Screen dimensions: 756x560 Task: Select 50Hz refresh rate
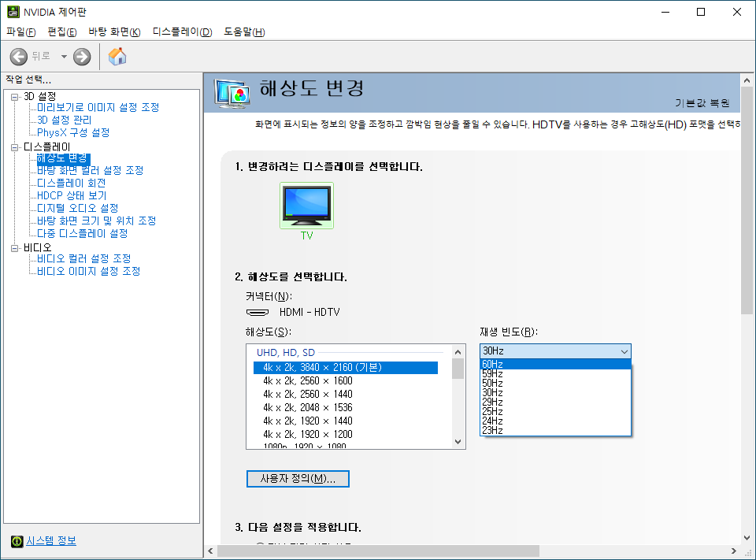pyautogui.click(x=555, y=384)
